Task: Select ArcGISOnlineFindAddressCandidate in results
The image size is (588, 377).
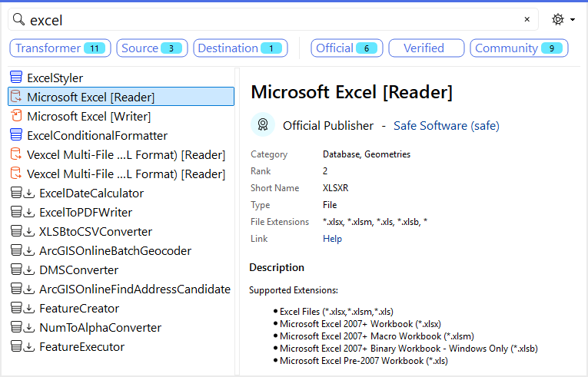Action: coord(121,289)
